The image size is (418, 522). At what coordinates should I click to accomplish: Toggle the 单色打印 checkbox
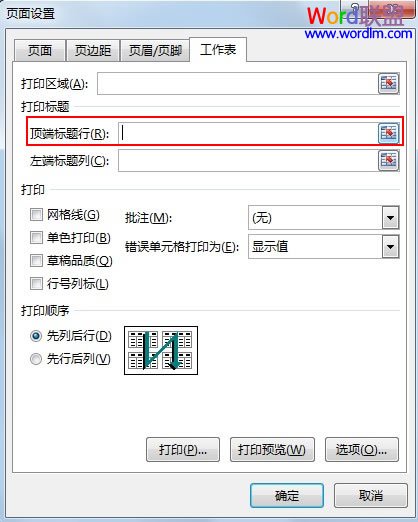tap(36, 238)
